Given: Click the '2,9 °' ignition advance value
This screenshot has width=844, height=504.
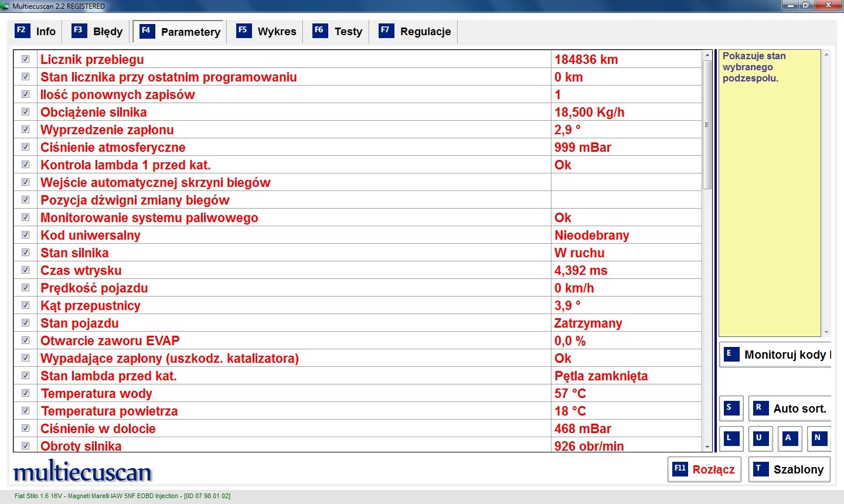Looking at the screenshot, I should (567, 130).
